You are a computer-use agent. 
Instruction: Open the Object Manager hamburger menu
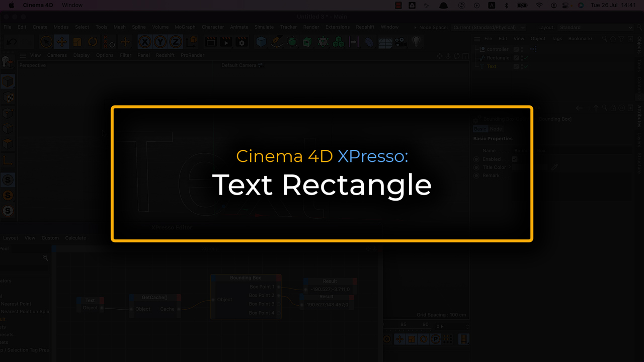click(x=477, y=39)
